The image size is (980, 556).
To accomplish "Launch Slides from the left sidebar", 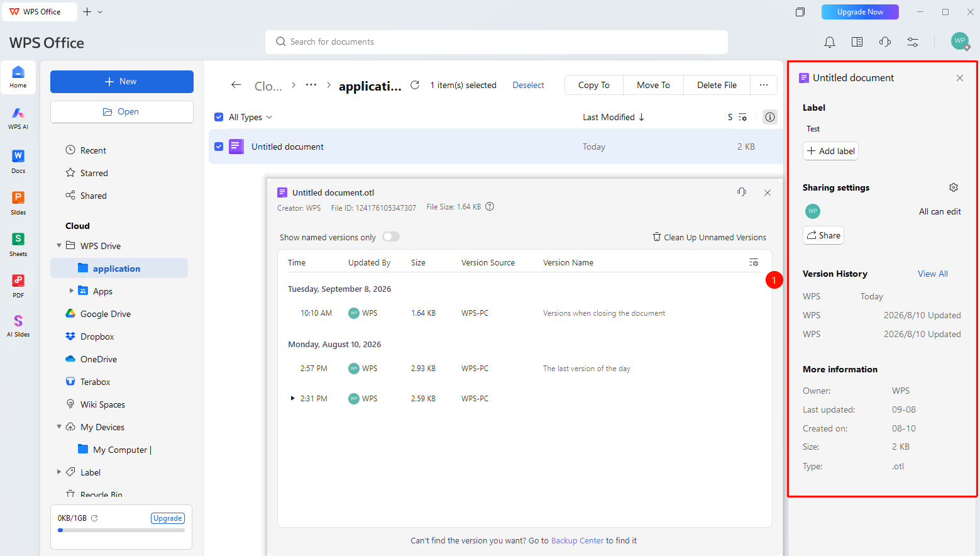I will (x=18, y=203).
